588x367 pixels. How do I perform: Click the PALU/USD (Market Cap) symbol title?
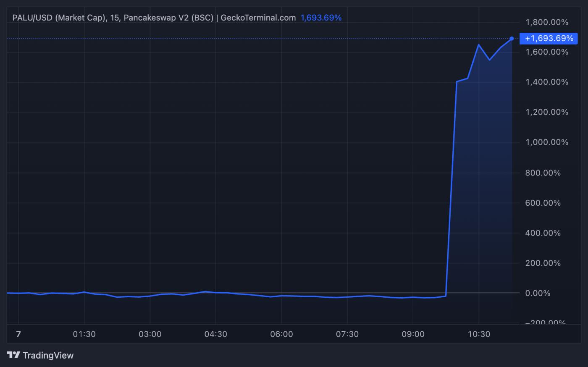coord(59,18)
